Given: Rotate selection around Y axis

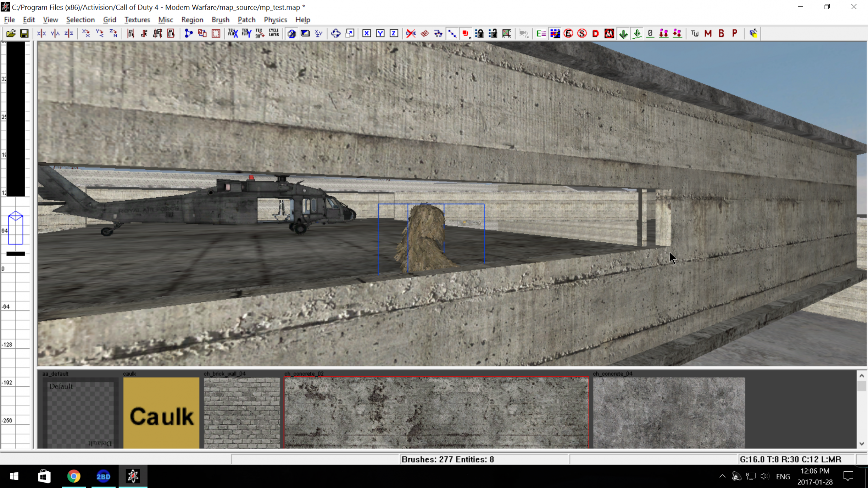Looking at the screenshot, I should point(100,33).
